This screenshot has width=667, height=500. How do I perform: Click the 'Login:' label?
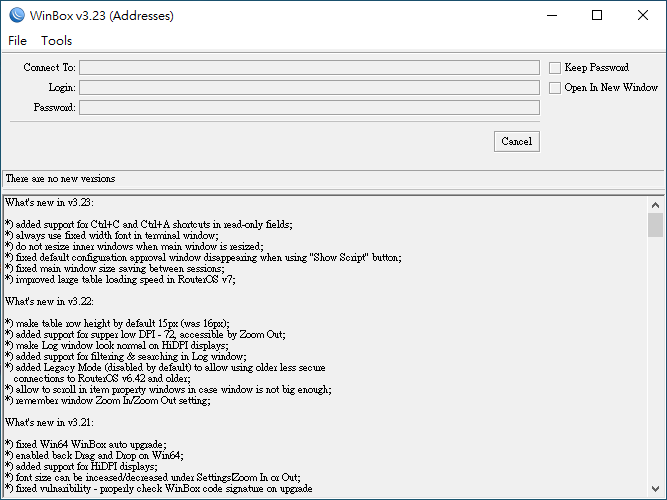click(x=62, y=88)
